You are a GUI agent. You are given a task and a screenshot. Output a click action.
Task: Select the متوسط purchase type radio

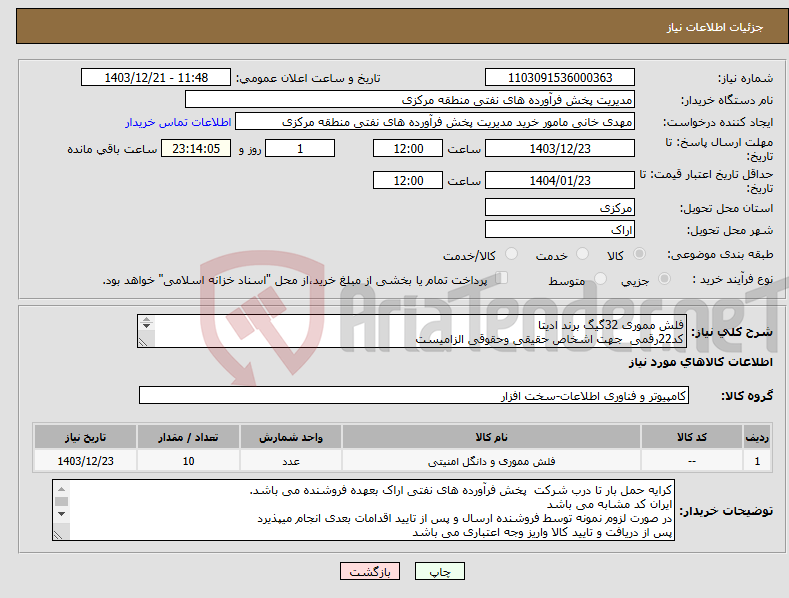pyautogui.click(x=600, y=278)
